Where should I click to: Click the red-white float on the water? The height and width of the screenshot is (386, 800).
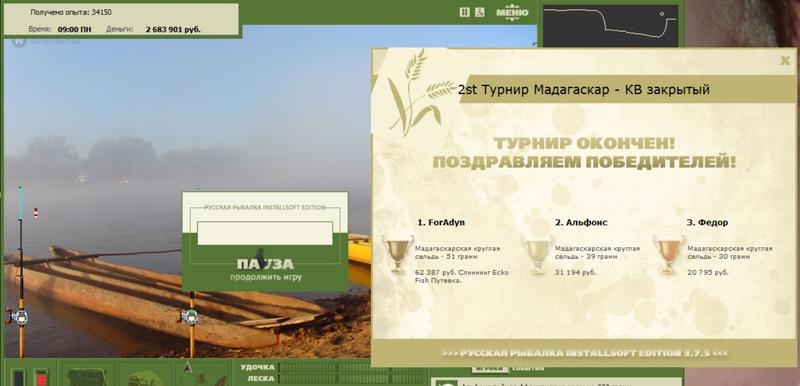point(36,212)
